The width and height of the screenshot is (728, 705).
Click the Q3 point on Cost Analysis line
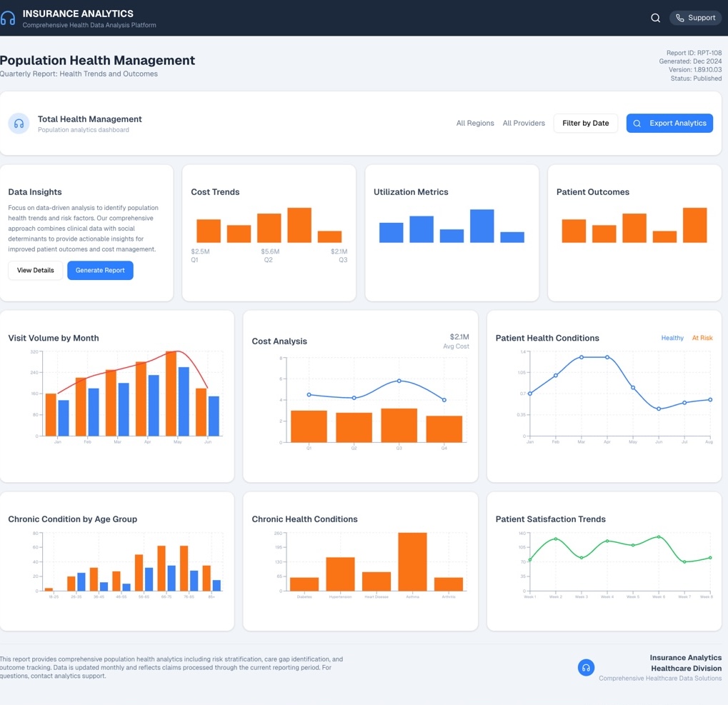399,381
